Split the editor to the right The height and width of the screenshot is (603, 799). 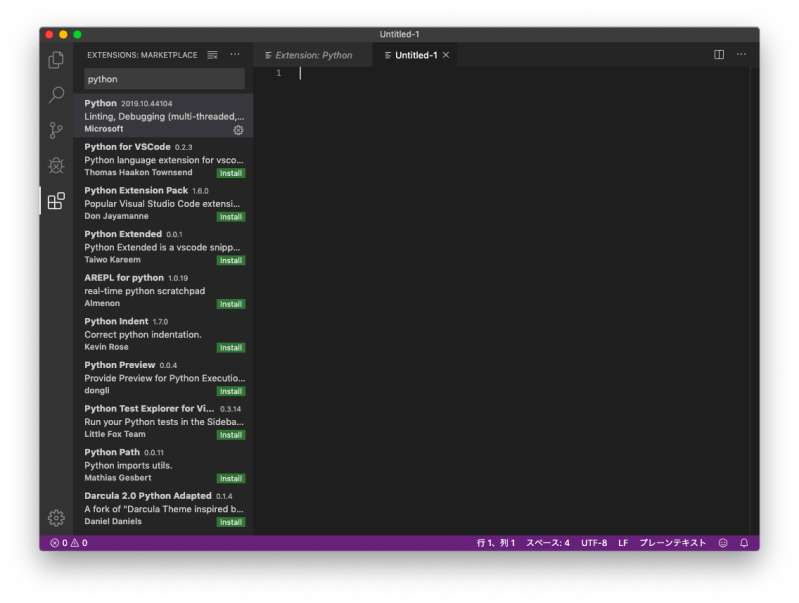click(x=719, y=55)
